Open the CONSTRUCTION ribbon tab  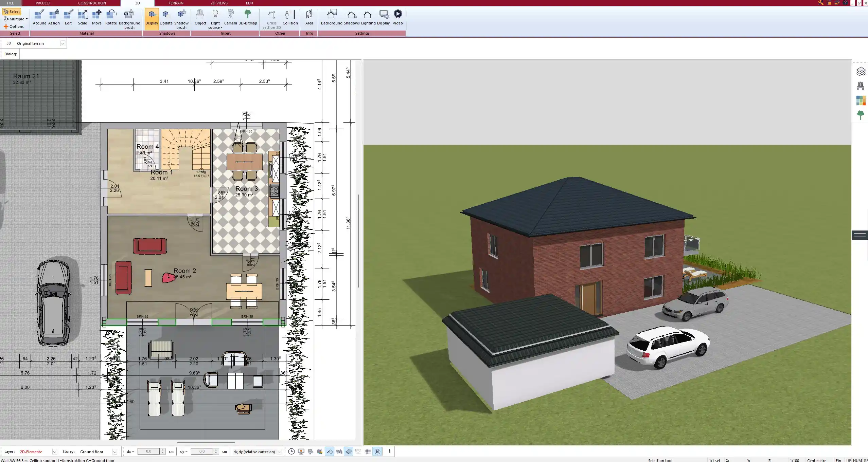[92, 3]
